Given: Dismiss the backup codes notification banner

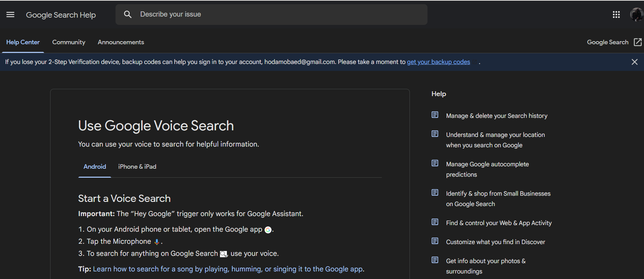Looking at the screenshot, I should 634,62.
